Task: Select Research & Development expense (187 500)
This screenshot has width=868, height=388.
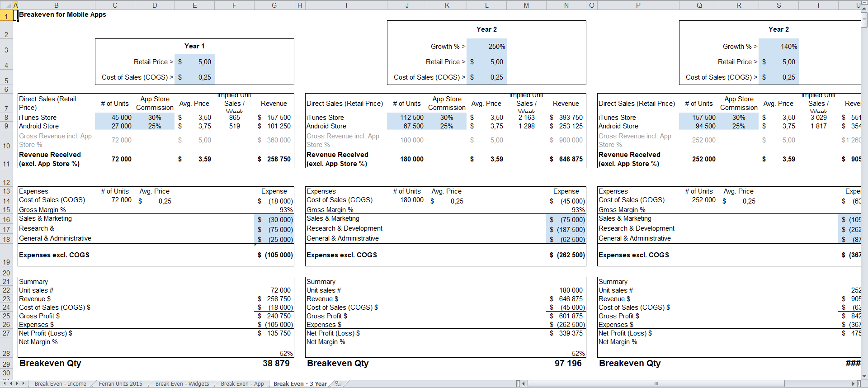Action: coord(566,230)
